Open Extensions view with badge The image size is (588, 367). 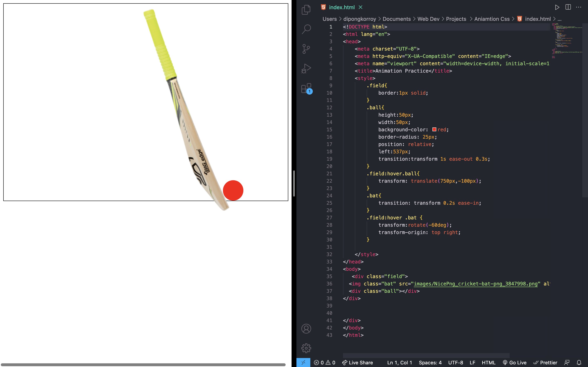[x=306, y=88]
